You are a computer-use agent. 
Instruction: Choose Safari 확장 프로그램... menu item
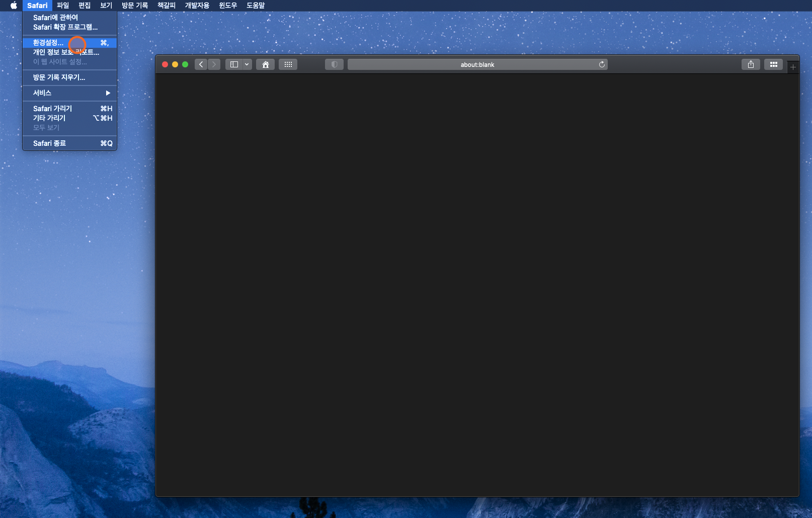[x=69, y=27]
